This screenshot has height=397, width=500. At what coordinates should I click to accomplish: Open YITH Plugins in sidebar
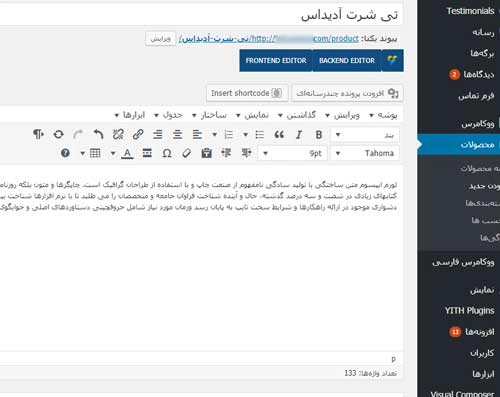pyautogui.click(x=469, y=311)
